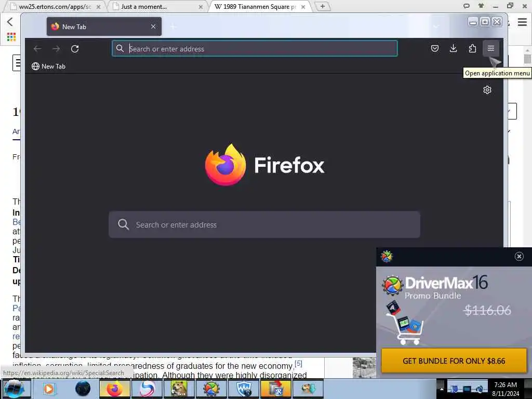Close the 1989 Tiananmen Square tab
532x399 pixels.
tap(303, 7)
